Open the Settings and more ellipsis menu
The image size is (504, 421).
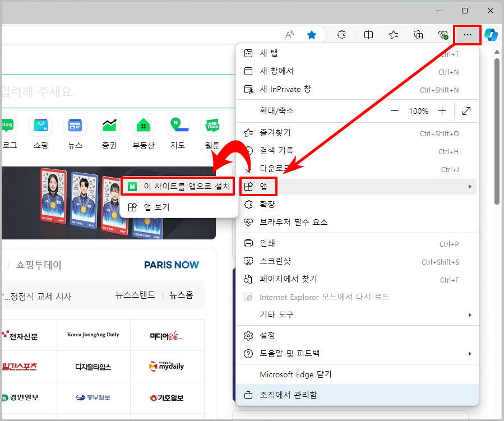click(467, 35)
